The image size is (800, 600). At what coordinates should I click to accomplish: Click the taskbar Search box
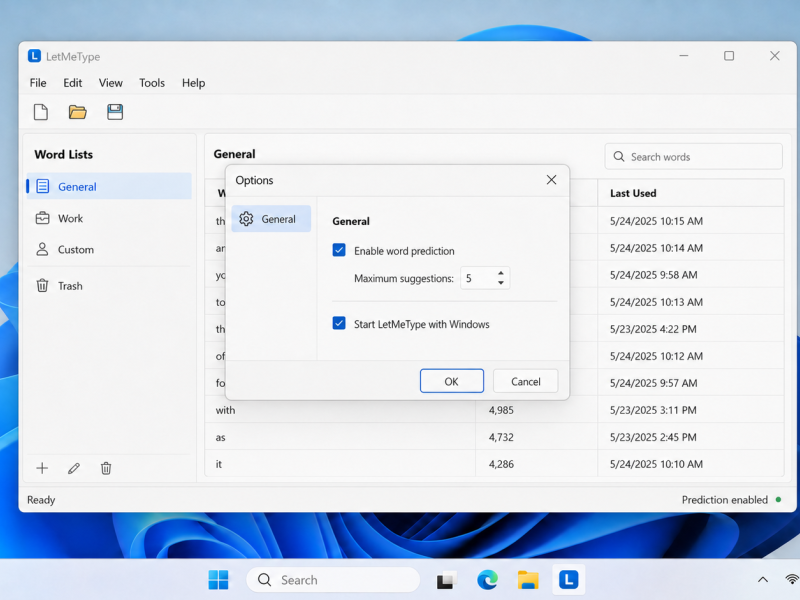click(x=333, y=580)
